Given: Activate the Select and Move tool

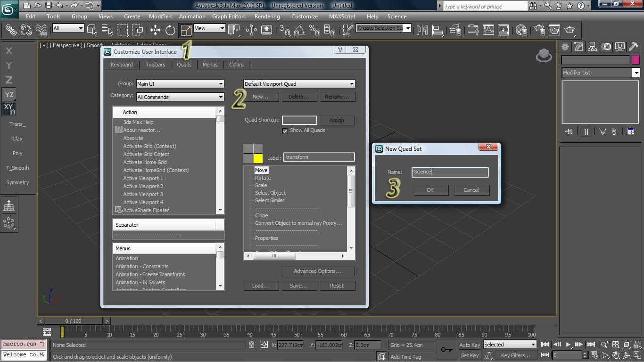Looking at the screenshot, I should tap(155, 30).
